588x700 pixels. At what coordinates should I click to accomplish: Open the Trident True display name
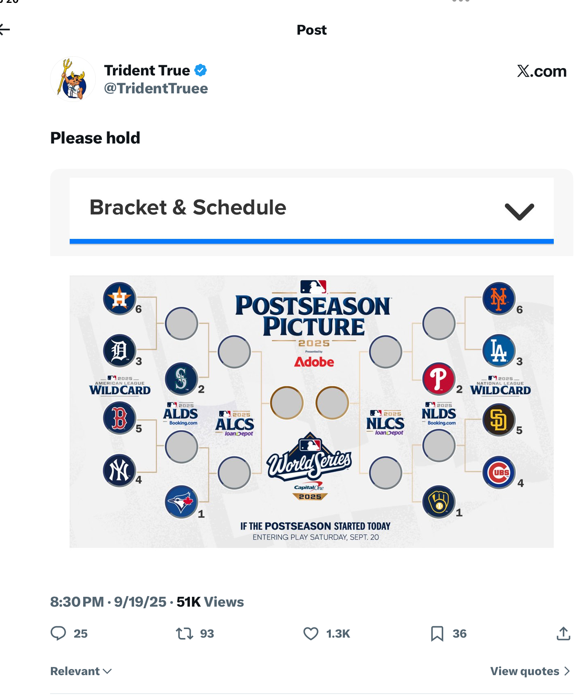tap(147, 71)
